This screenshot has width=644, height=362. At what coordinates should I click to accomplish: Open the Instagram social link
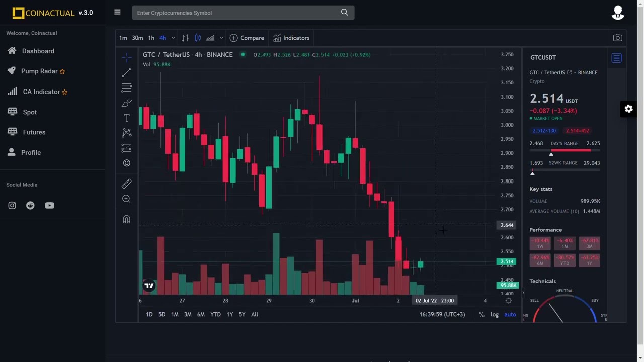[x=12, y=205]
